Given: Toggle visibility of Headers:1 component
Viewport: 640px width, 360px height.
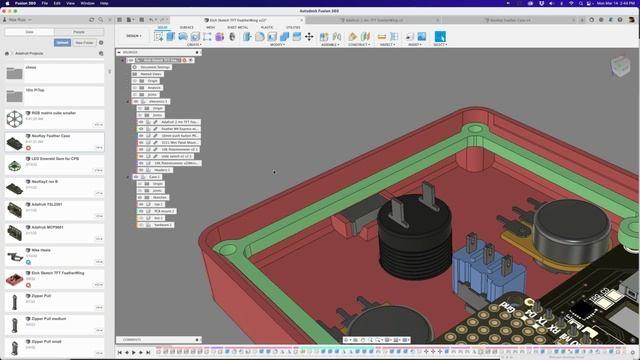Looking at the screenshot, I should tap(141, 170).
